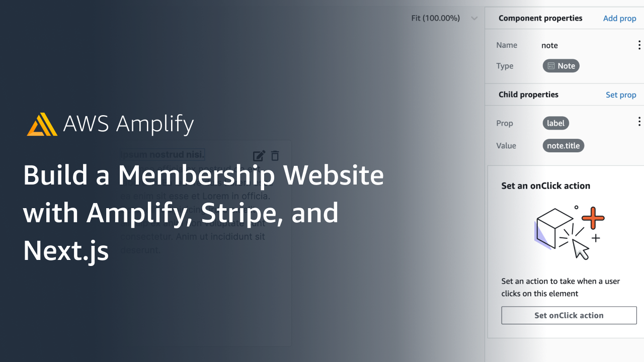Select the Note type chip
Viewport: 644px width, 362px height.
point(561,66)
